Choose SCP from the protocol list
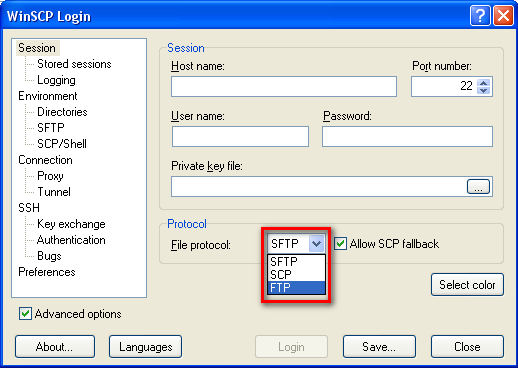 click(296, 274)
